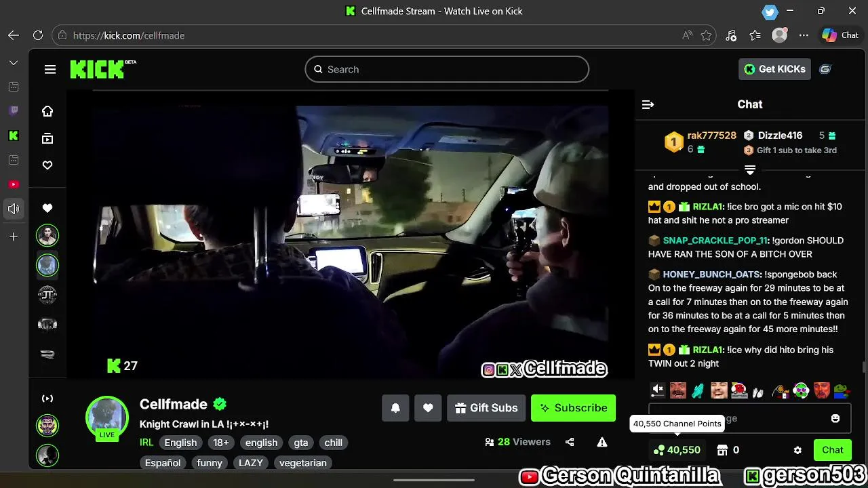This screenshot has width=868, height=488.
Task: Click the green Chat send button
Action: pos(833,450)
